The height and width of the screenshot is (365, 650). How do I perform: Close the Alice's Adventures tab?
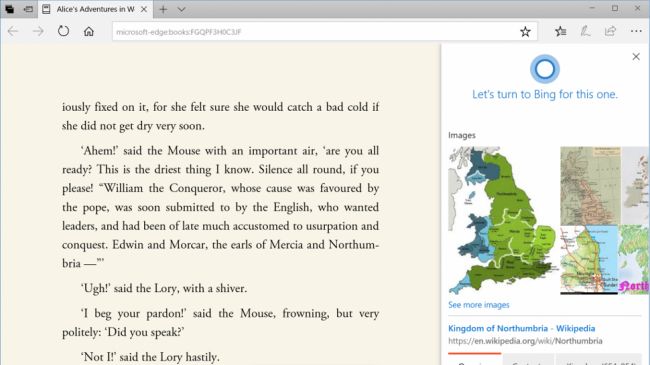144,9
